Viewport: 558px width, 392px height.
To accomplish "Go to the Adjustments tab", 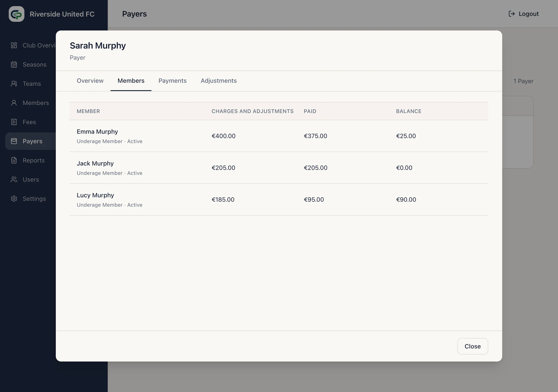I will (x=219, y=81).
